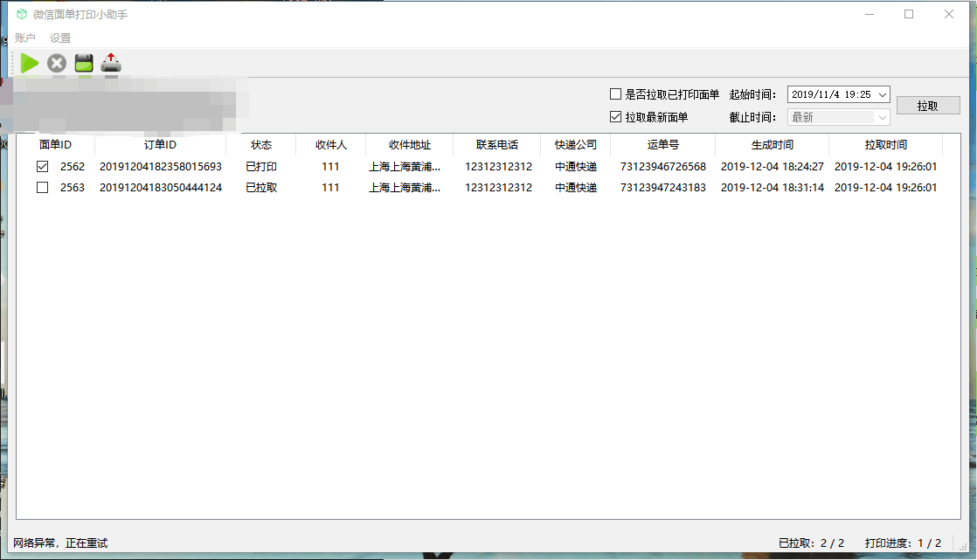Click window resize grip at bottom corner
This screenshot has height=560, width=977.
[x=963, y=546]
